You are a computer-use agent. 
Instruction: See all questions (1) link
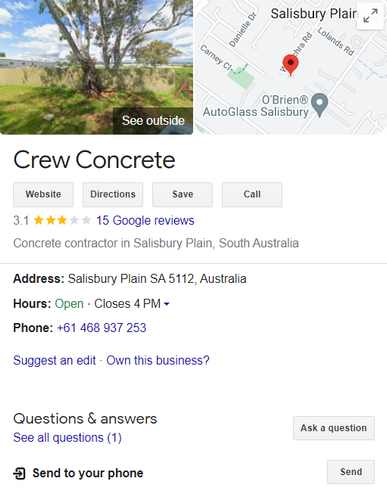point(67,438)
